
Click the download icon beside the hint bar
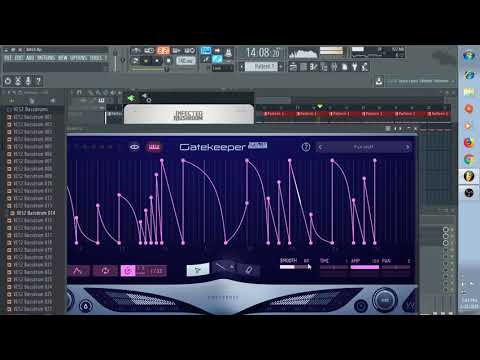379,81
